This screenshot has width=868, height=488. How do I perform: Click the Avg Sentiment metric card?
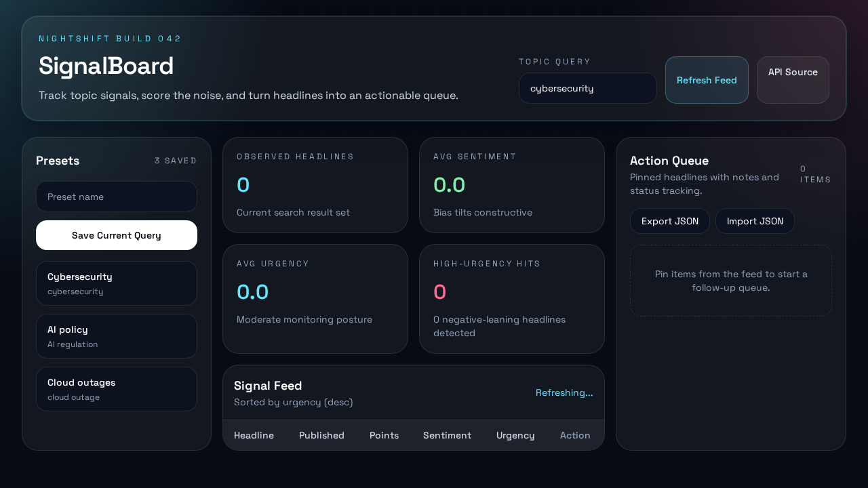point(511,184)
